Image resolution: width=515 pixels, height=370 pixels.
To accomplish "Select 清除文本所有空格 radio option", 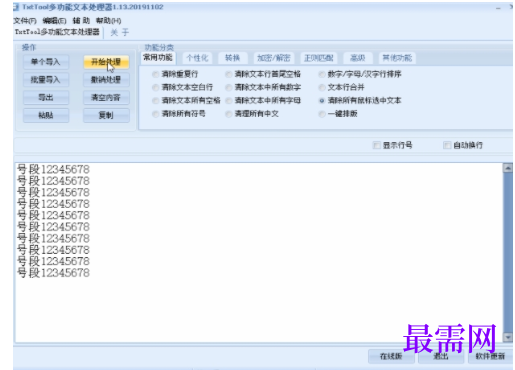I will click(x=186, y=101).
